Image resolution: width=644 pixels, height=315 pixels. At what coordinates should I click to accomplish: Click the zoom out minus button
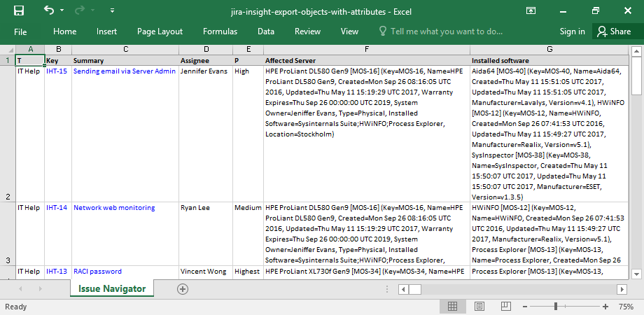click(x=525, y=307)
